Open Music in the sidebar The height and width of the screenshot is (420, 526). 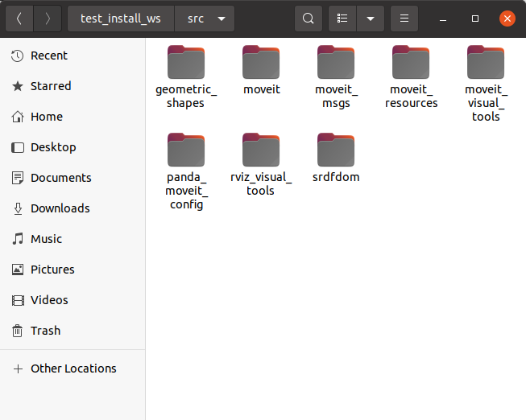click(72, 239)
